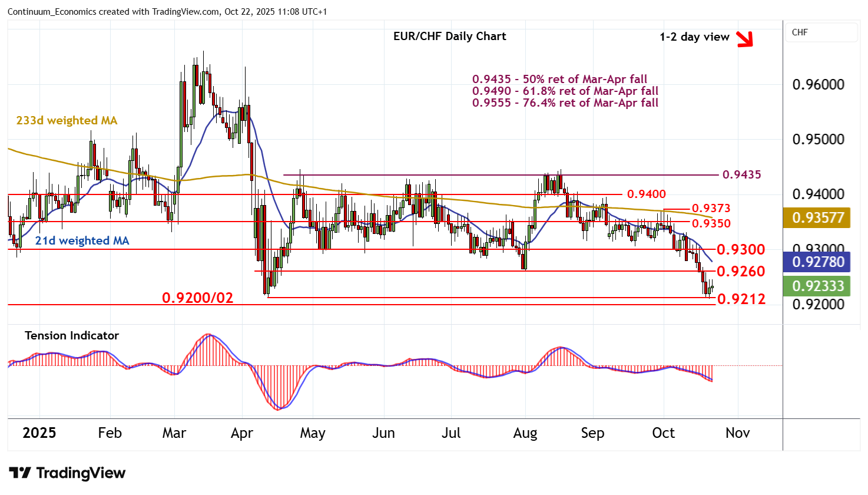Click the 0.9200/02 support label
Image resolution: width=868 pixels, height=495 pixels.
tap(198, 298)
